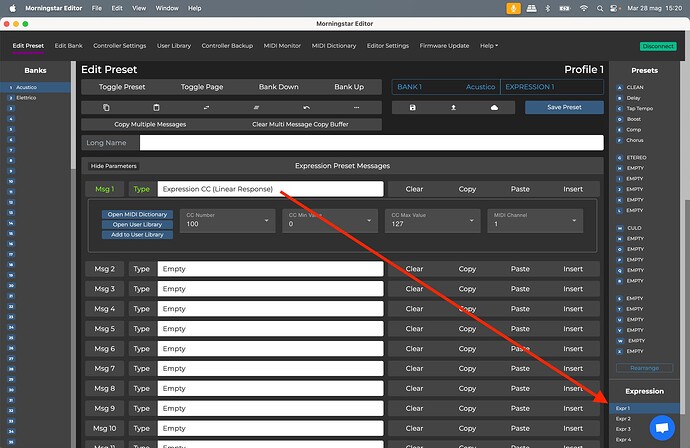Click the Open MIDI Dictionary button

pyautogui.click(x=137, y=214)
